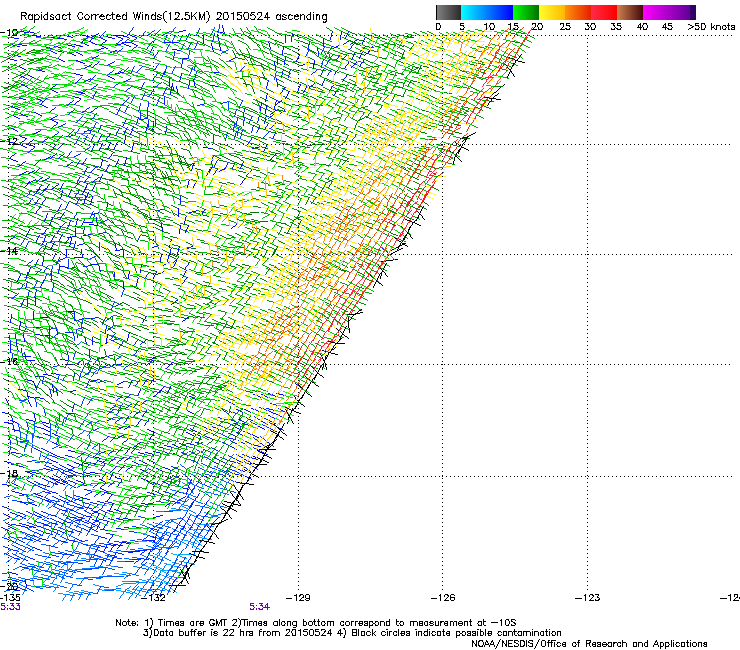
Task: Click the orange 25-30 knots legend swatch
Action: 578,12
